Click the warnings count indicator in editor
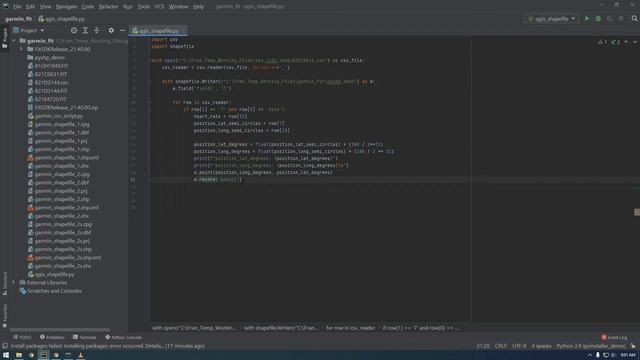This screenshot has width=640, height=360. tap(603, 42)
